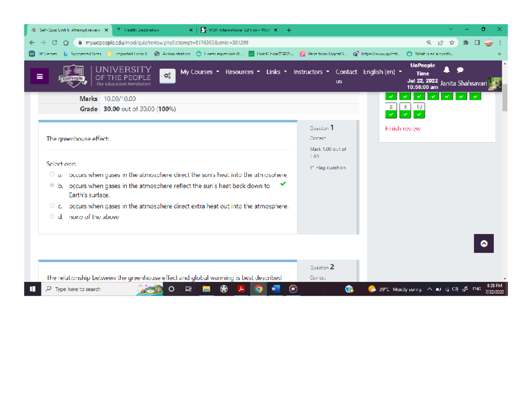
Task: Open Google Chrome from the taskbar
Action: [x=259, y=289]
